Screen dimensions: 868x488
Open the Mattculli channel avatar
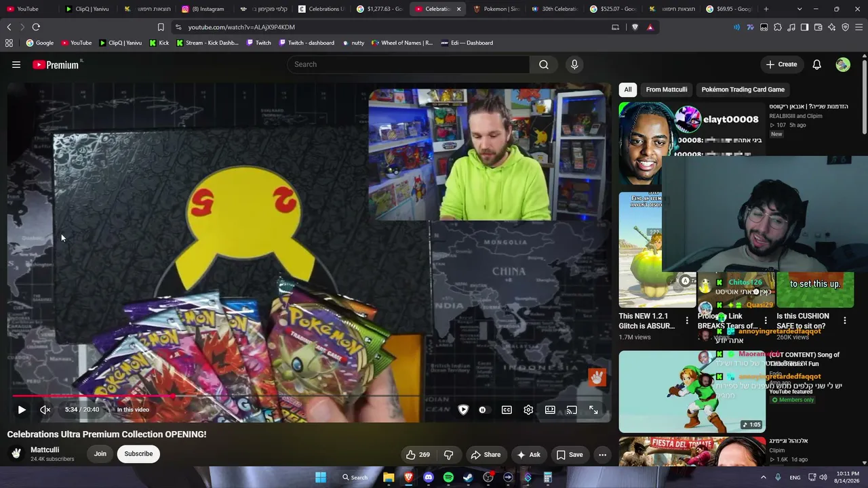[x=16, y=453]
